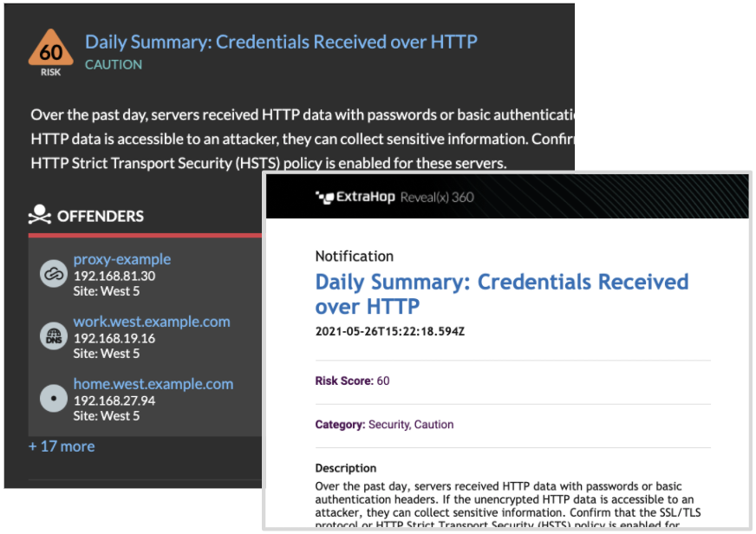Expand the + 17 more offenders list

point(62,446)
